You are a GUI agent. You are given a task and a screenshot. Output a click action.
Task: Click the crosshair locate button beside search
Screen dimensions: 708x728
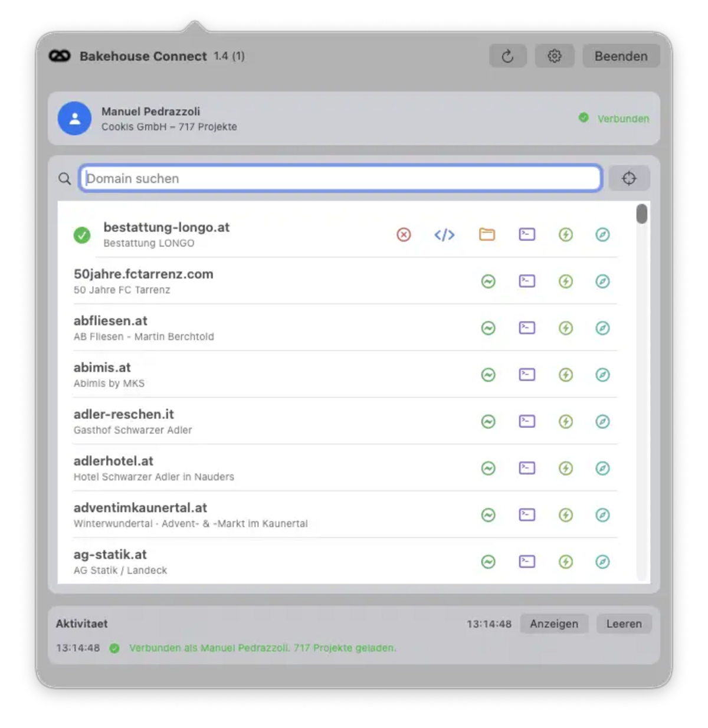[x=629, y=178]
